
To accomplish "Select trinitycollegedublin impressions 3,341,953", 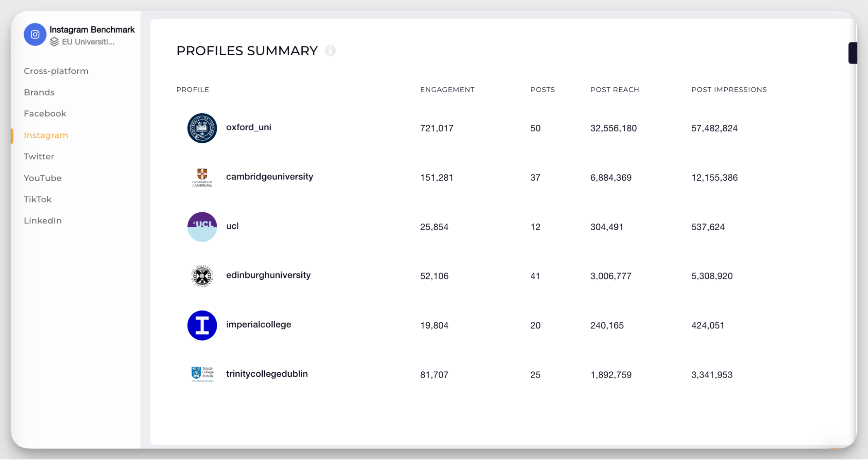I will click(x=712, y=374).
